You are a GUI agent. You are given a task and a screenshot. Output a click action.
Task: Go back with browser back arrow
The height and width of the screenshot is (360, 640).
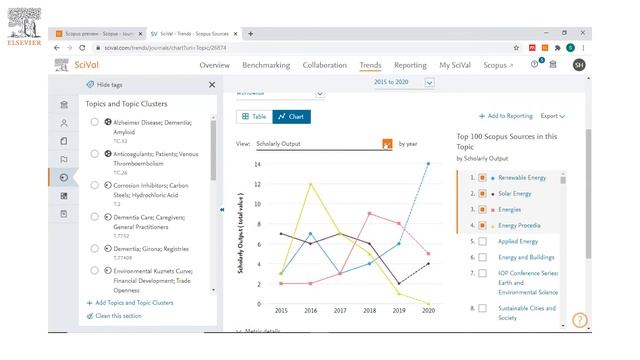coord(57,48)
